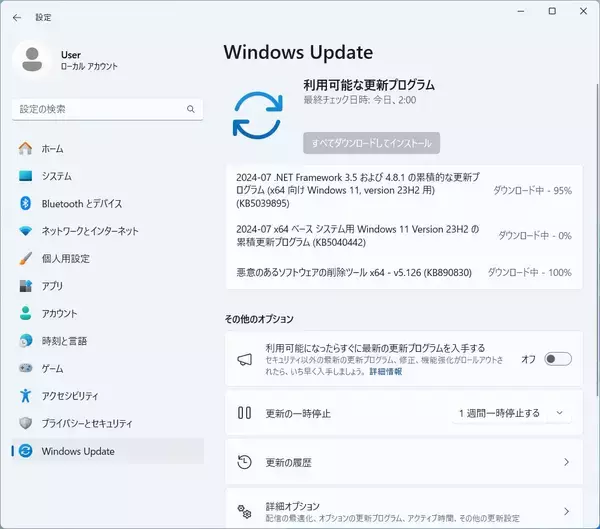Select 時刻と言語
The height and width of the screenshot is (529, 600).
pos(108,341)
